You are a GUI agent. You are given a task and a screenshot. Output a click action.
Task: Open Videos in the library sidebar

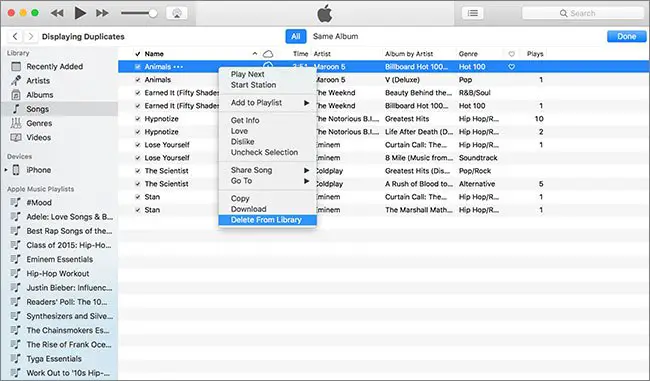pyautogui.click(x=38, y=137)
